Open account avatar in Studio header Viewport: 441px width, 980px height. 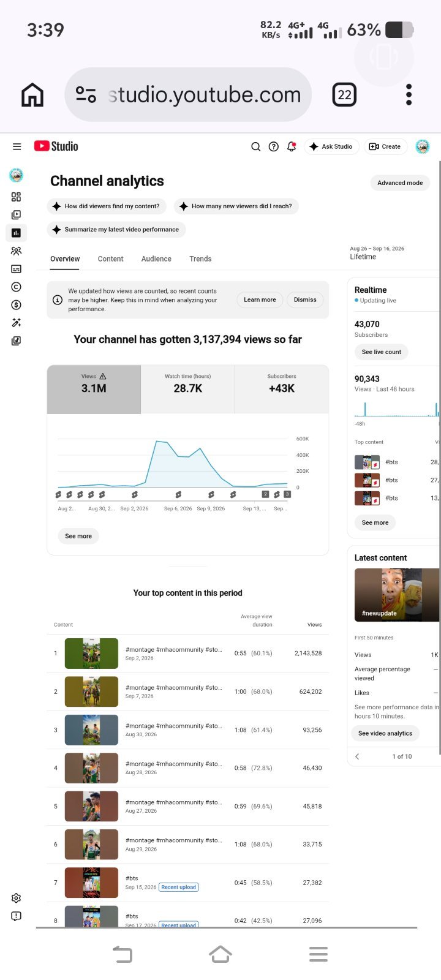pos(423,146)
